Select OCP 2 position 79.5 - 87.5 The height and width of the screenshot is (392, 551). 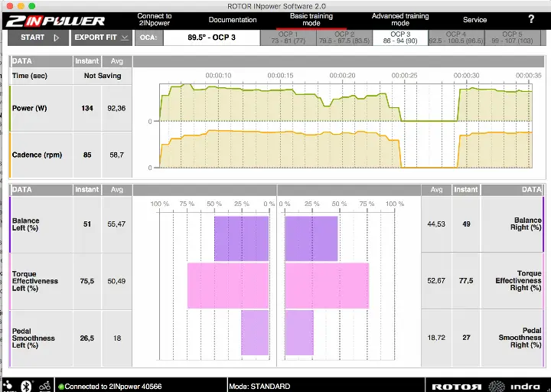344,38
